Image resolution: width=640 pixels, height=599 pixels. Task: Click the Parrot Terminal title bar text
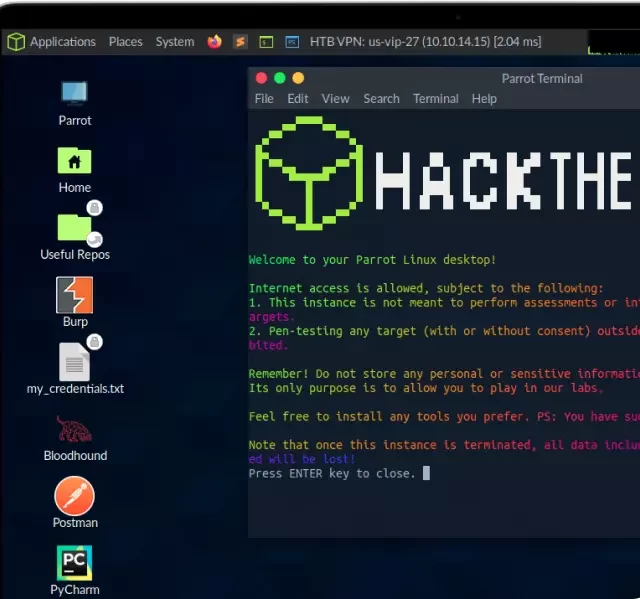point(542,79)
